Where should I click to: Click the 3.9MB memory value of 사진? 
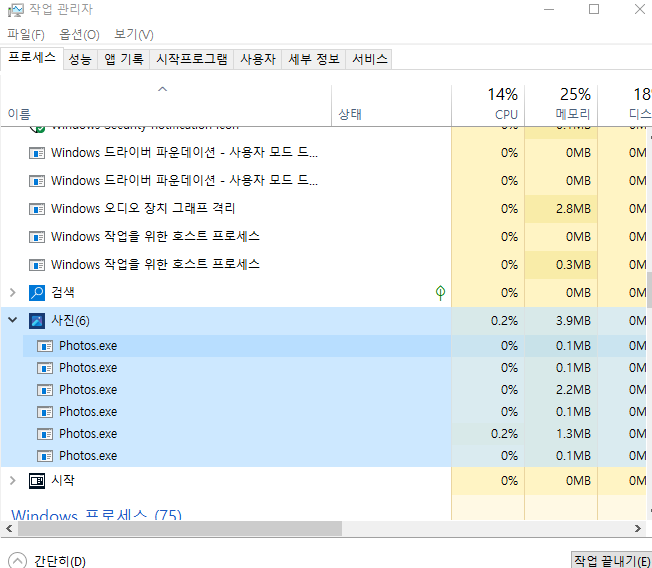pos(573,321)
